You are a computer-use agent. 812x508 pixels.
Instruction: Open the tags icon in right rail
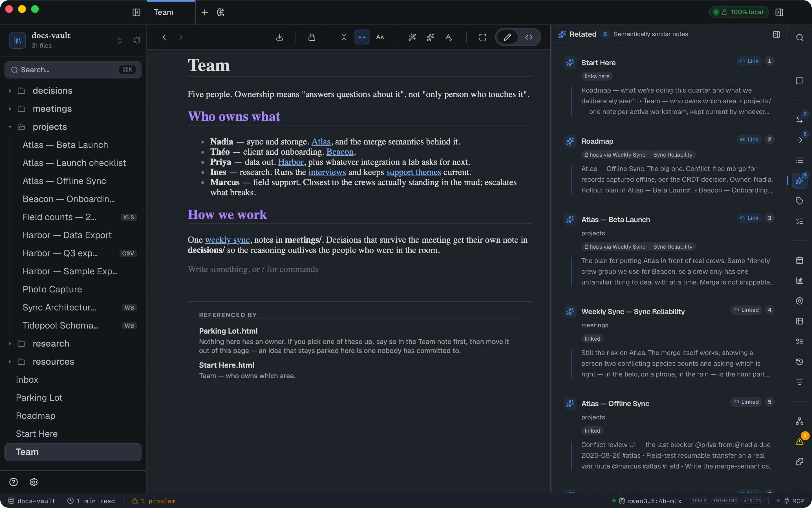coord(800,201)
